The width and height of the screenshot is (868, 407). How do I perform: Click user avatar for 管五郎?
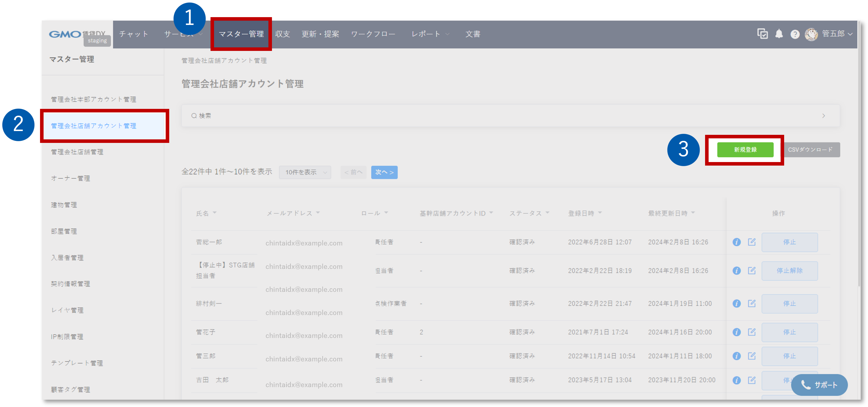811,34
